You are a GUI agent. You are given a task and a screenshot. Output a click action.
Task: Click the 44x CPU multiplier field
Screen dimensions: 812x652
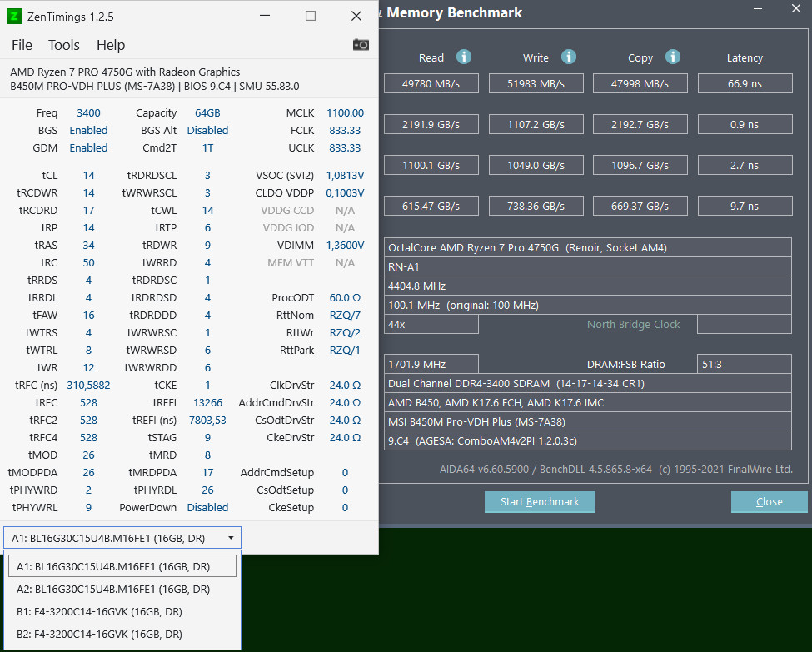tap(431, 324)
